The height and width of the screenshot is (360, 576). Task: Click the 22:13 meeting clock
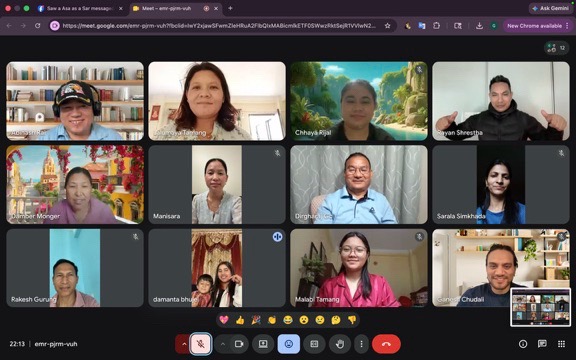[x=17, y=344]
